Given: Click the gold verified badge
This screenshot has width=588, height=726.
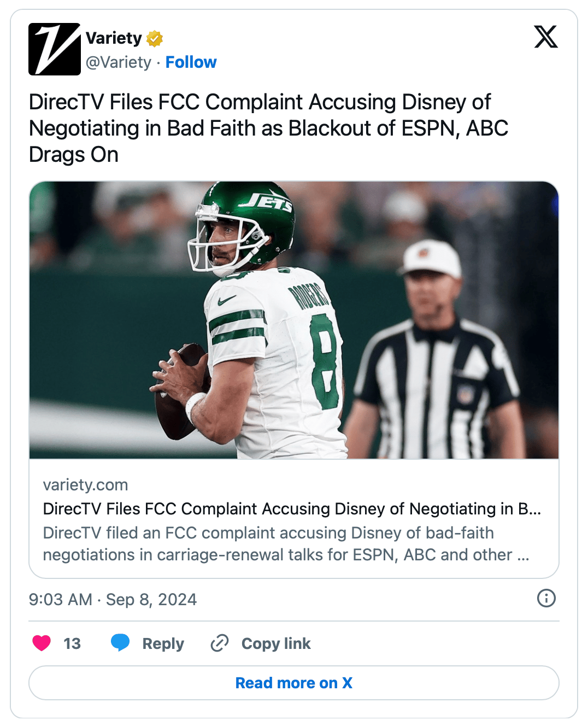Looking at the screenshot, I should click(155, 39).
